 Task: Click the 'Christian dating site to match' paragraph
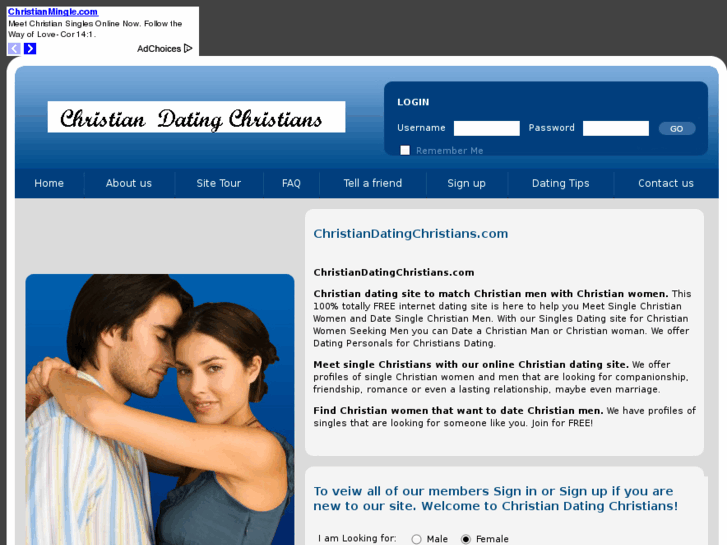[502, 318]
